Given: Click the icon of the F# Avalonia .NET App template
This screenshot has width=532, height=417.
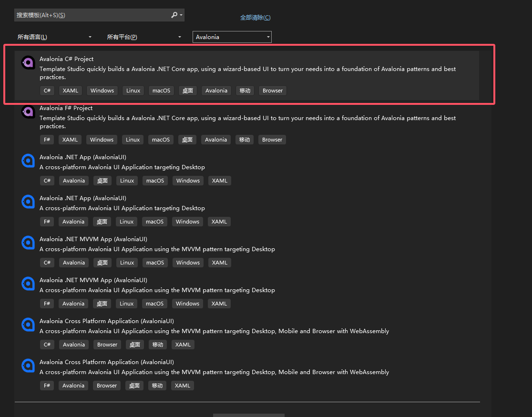Looking at the screenshot, I should coord(28,202).
